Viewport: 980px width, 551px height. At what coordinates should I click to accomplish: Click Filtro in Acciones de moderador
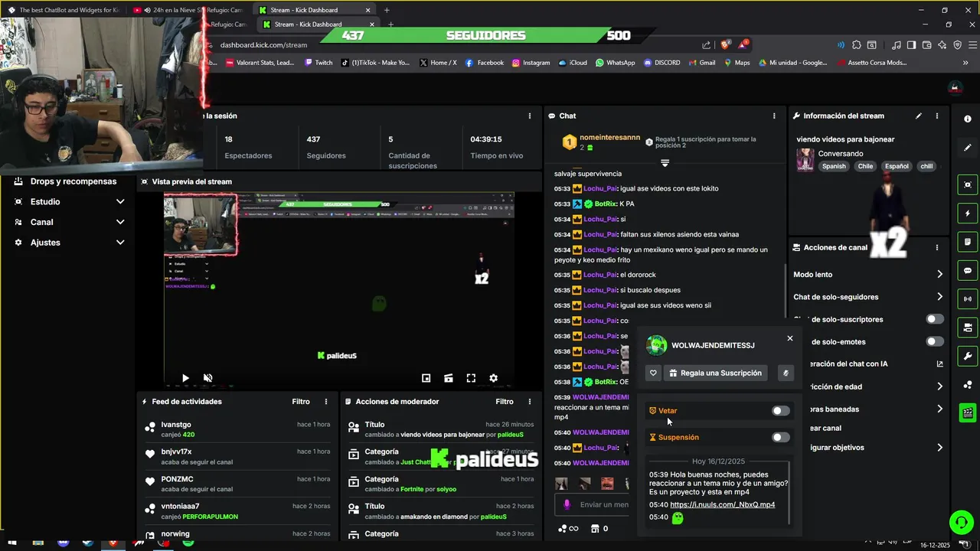click(505, 402)
